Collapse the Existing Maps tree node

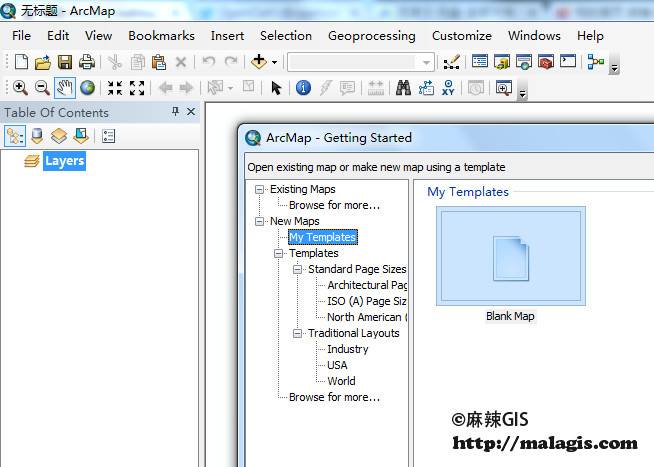[x=259, y=189]
